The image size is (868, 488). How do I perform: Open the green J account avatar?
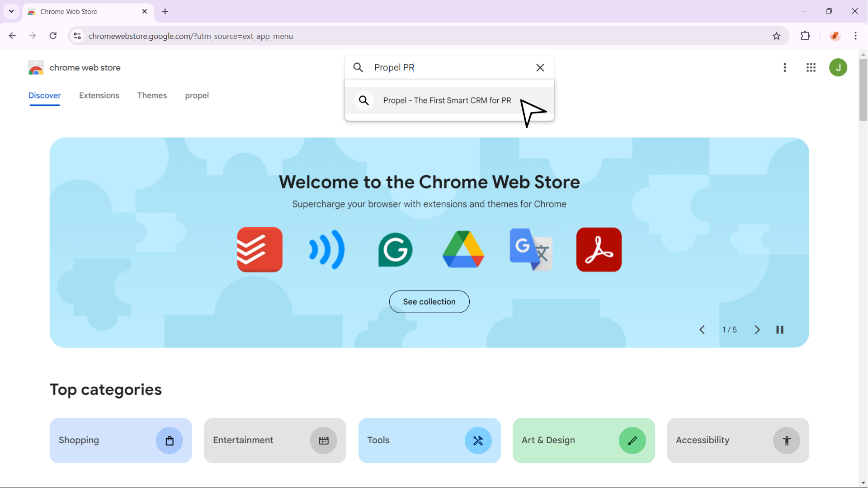pyautogui.click(x=838, y=67)
